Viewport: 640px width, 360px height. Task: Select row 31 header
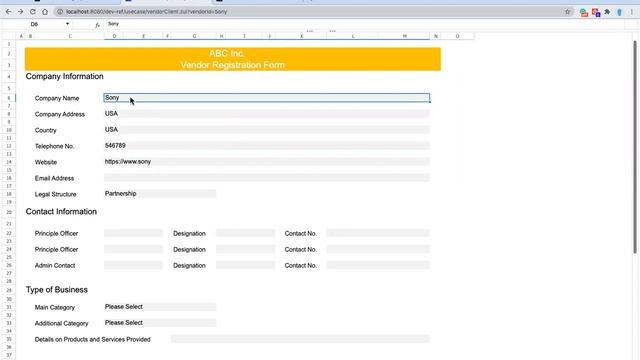click(x=9, y=307)
